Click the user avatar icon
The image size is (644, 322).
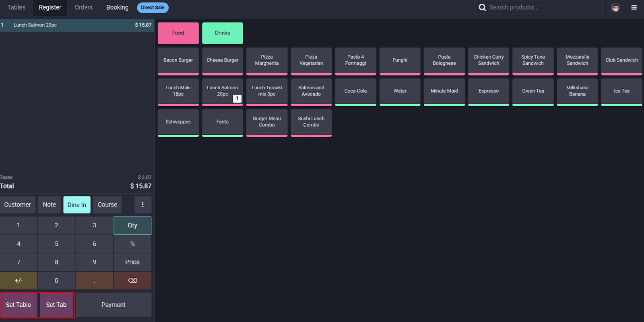[x=615, y=8]
